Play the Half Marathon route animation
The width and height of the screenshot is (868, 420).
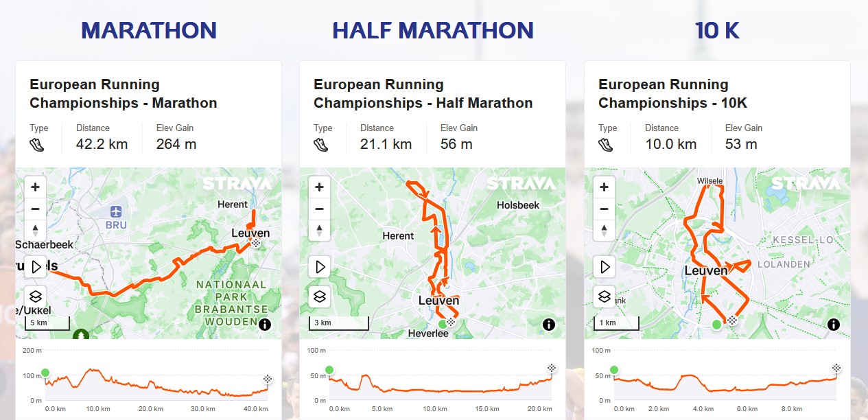pos(319,266)
